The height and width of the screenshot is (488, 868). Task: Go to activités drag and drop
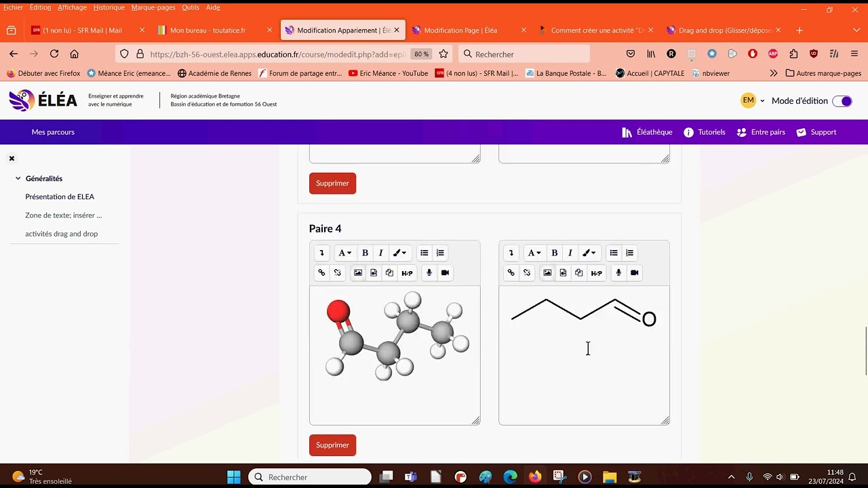(62, 234)
